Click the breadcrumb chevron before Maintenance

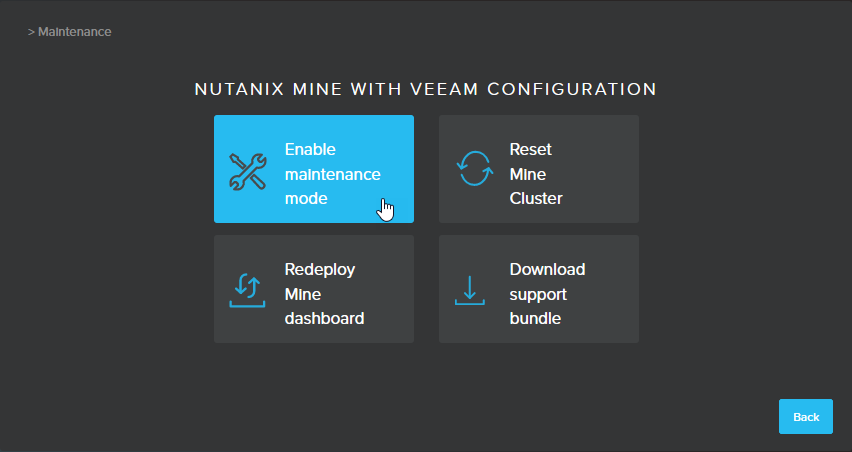point(31,32)
